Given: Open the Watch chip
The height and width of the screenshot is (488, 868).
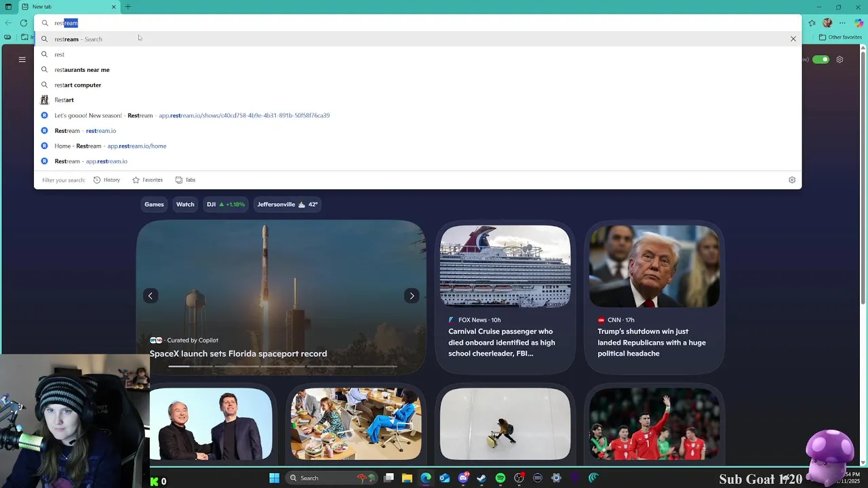Looking at the screenshot, I should point(185,204).
